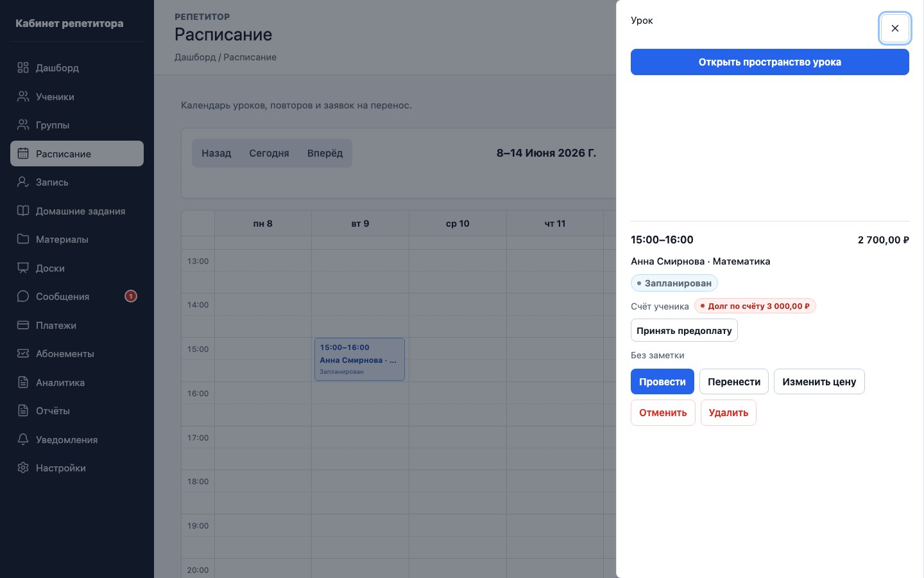Open Настройки gear icon

(x=23, y=468)
